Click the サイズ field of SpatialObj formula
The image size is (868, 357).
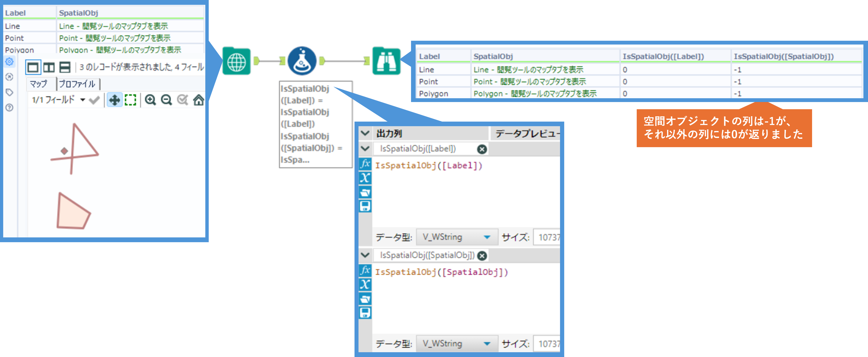coord(547,344)
